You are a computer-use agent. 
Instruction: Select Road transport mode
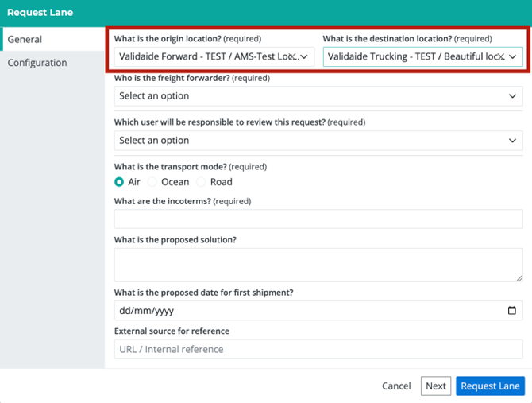tap(201, 182)
